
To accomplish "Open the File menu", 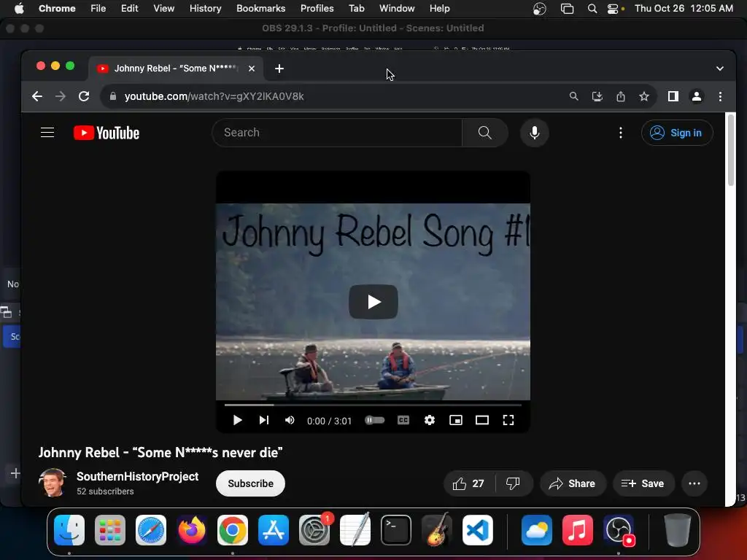I will [98, 8].
